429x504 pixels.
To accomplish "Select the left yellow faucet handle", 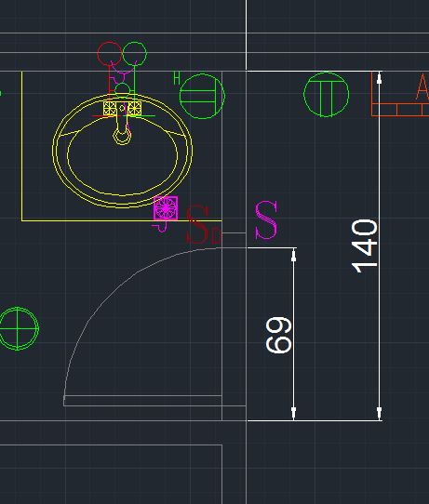I will point(110,108).
